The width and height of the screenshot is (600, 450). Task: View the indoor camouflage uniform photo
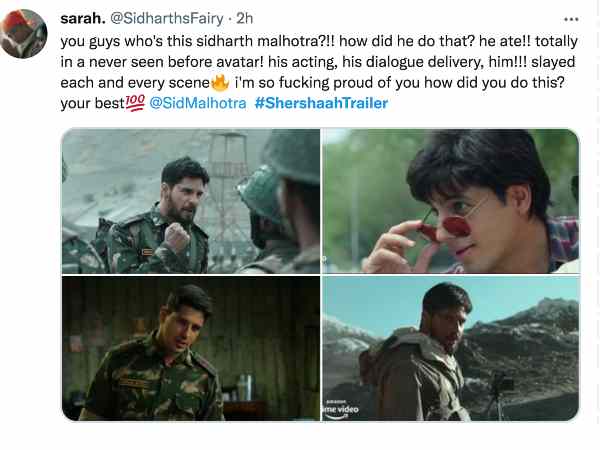click(x=191, y=348)
